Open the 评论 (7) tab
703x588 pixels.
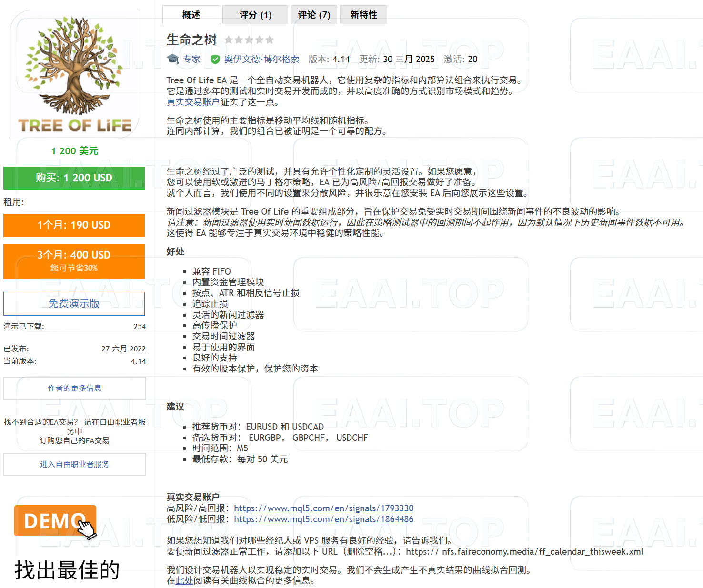(x=313, y=14)
